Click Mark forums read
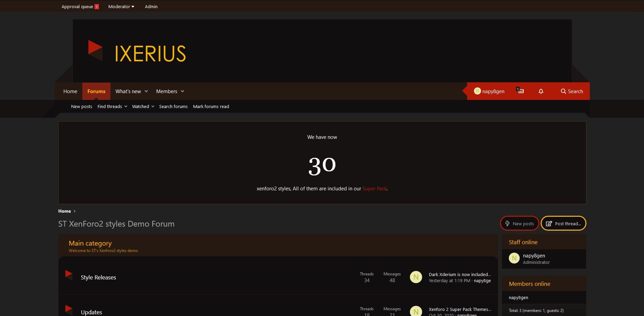Viewport: 644px width, 316px height. tap(211, 106)
